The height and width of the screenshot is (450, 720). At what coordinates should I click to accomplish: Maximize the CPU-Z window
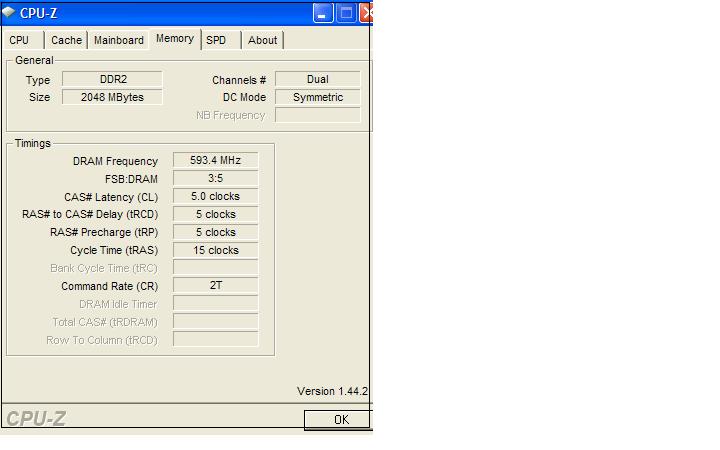(x=347, y=13)
